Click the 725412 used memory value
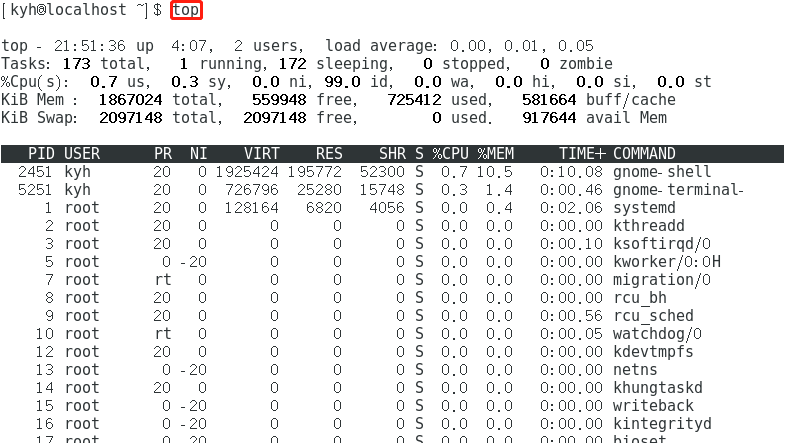 pyautogui.click(x=414, y=100)
